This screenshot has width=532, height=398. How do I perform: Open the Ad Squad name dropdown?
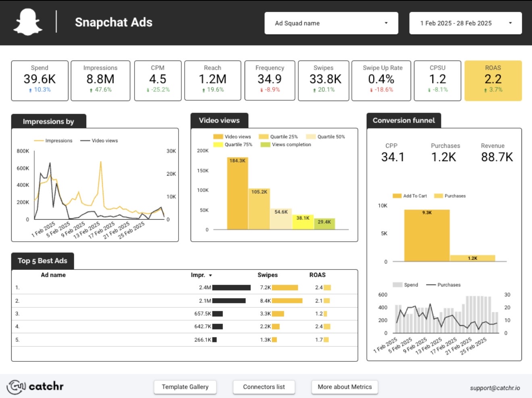(x=331, y=23)
